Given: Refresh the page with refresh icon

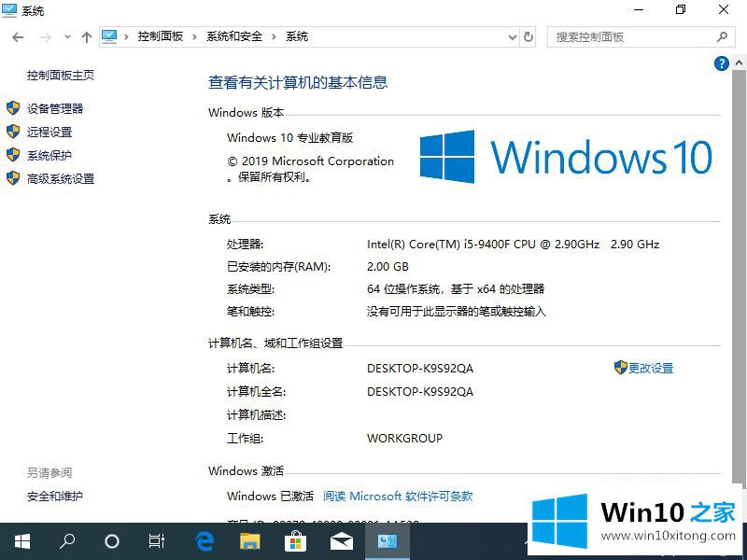Looking at the screenshot, I should 529,37.
